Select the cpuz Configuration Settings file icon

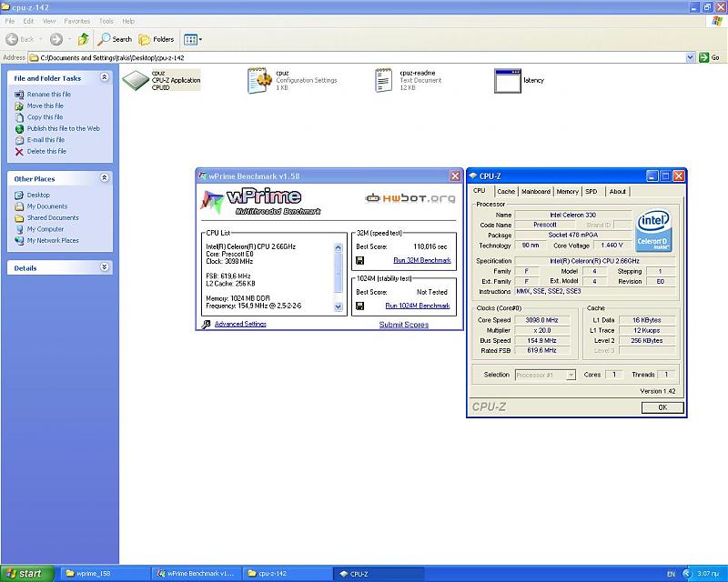[x=259, y=80]
